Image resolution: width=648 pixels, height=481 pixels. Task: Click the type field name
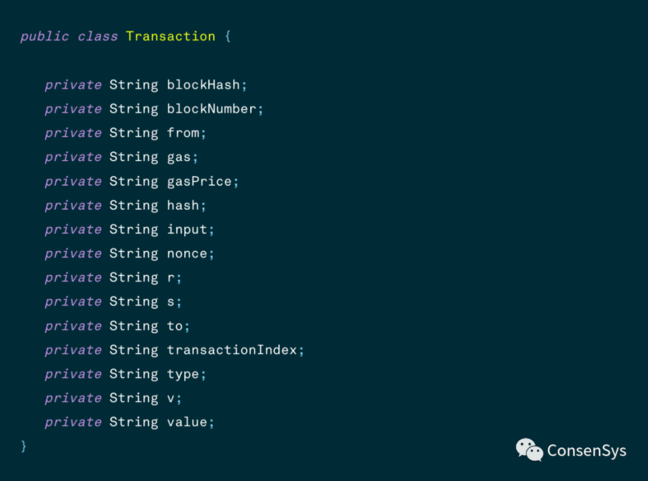point(183,374)
